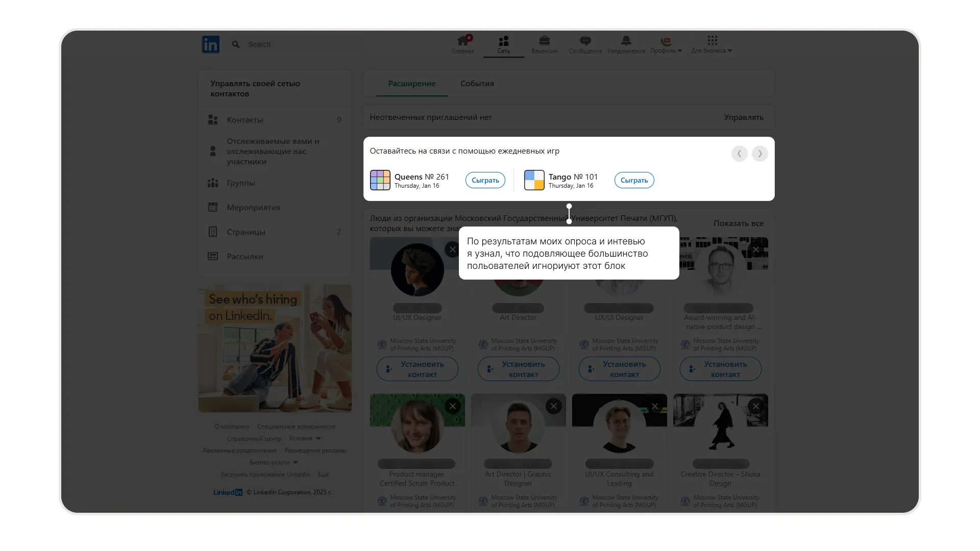Dismiss the Creative Director suggestion card

point(755,406)
